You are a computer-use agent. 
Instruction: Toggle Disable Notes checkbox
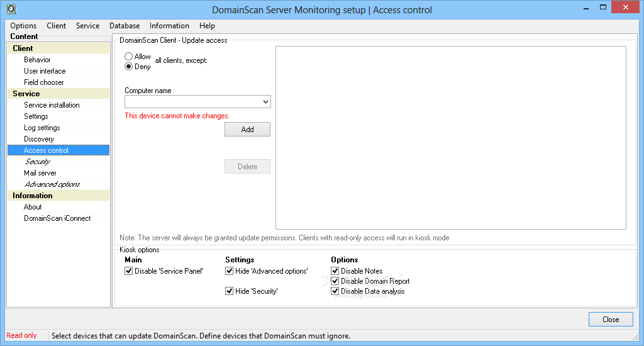click(x=335, y=271)
